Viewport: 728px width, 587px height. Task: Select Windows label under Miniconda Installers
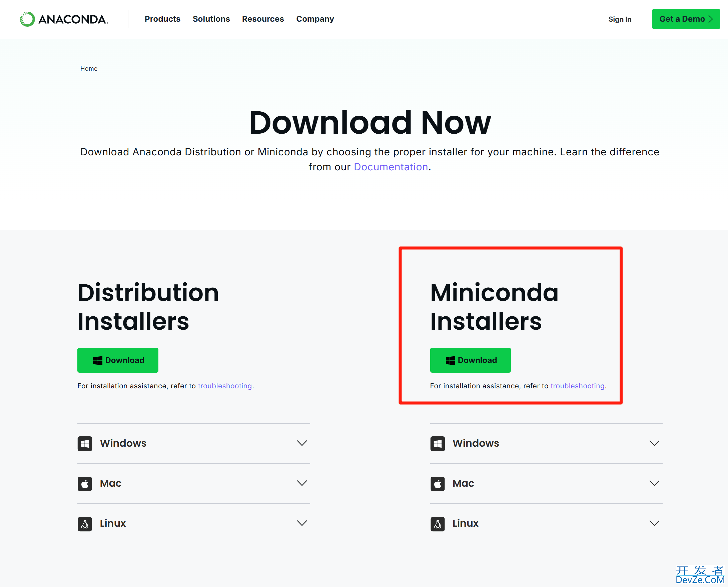476,443
